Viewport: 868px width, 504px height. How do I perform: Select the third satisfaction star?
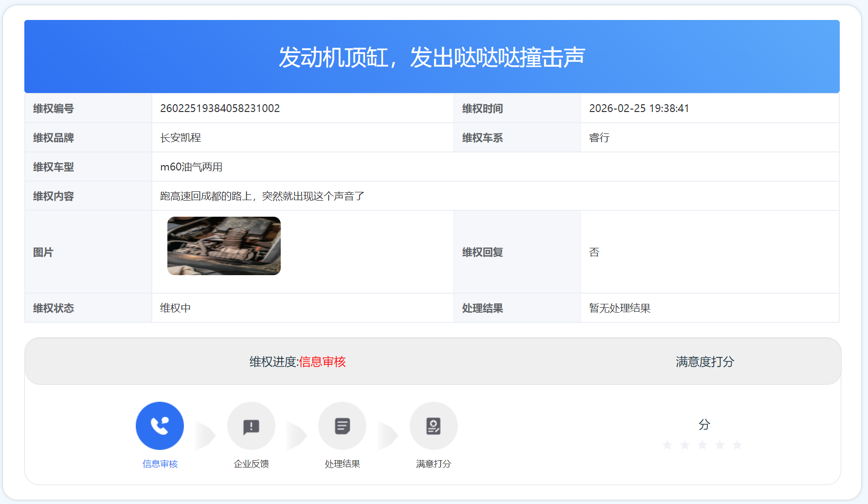tap(702, 445)
